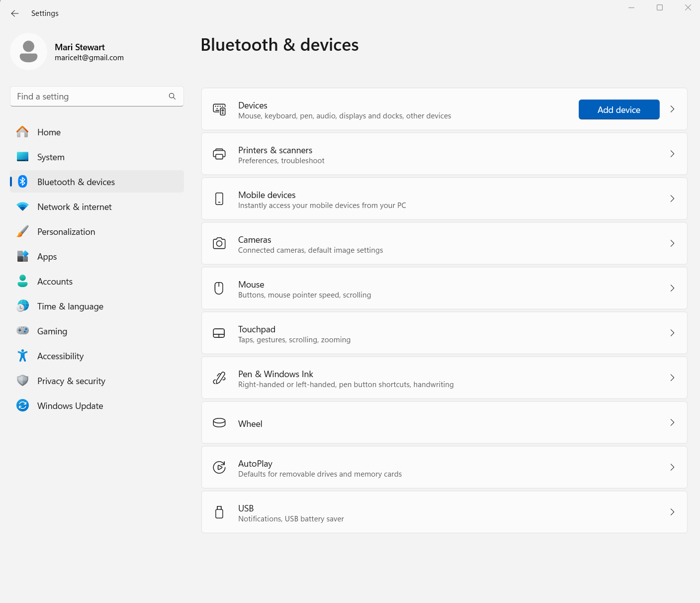Click the System monitor icon in sidebar

22,157
